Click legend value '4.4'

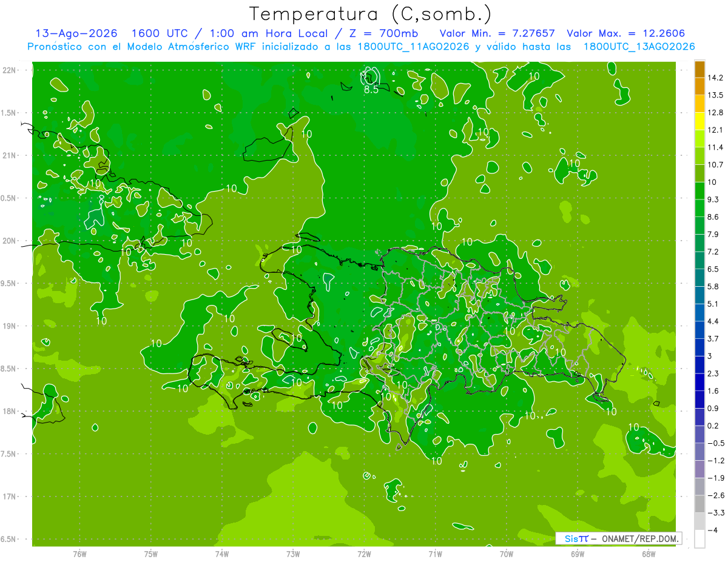(x=714, y=321)
